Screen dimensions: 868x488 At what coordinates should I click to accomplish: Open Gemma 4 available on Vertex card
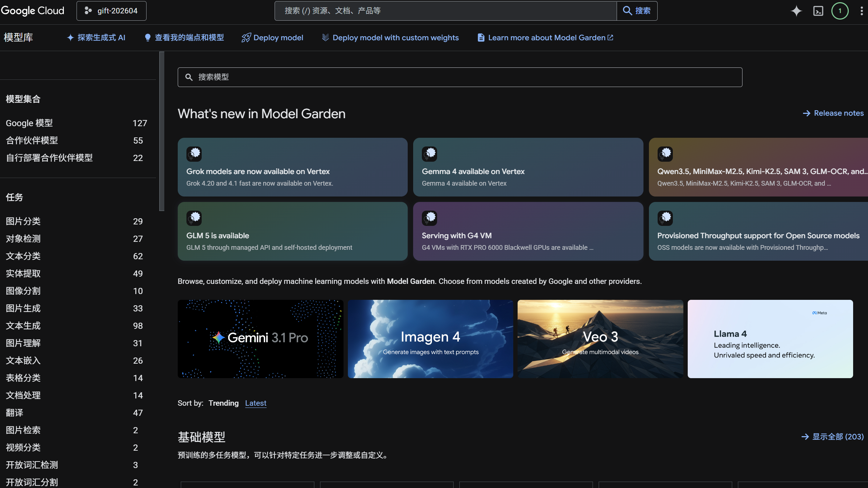pyautogui.click(x=528, y=167)
